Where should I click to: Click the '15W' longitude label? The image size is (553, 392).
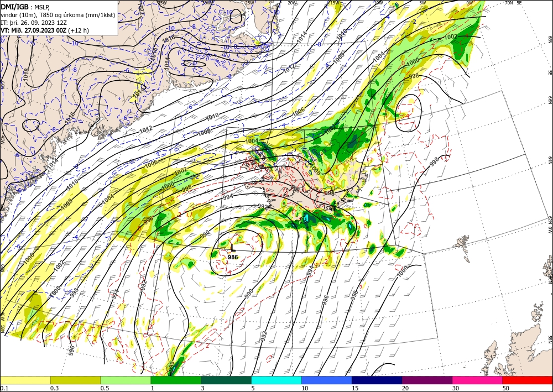[335, 3]
